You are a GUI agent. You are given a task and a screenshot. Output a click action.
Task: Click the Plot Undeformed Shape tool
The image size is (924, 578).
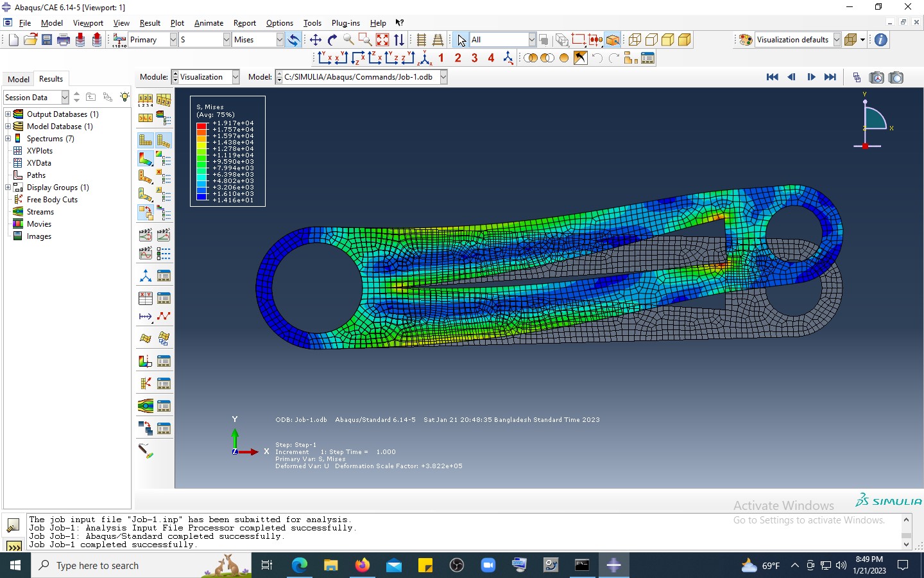146,140
